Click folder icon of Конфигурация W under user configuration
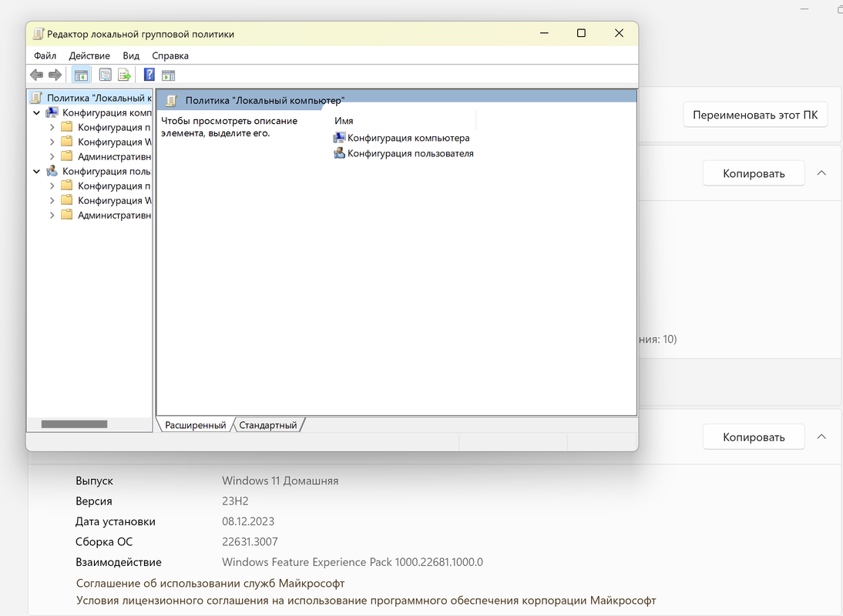Screen dimensions: 843x616 point(67,200)
